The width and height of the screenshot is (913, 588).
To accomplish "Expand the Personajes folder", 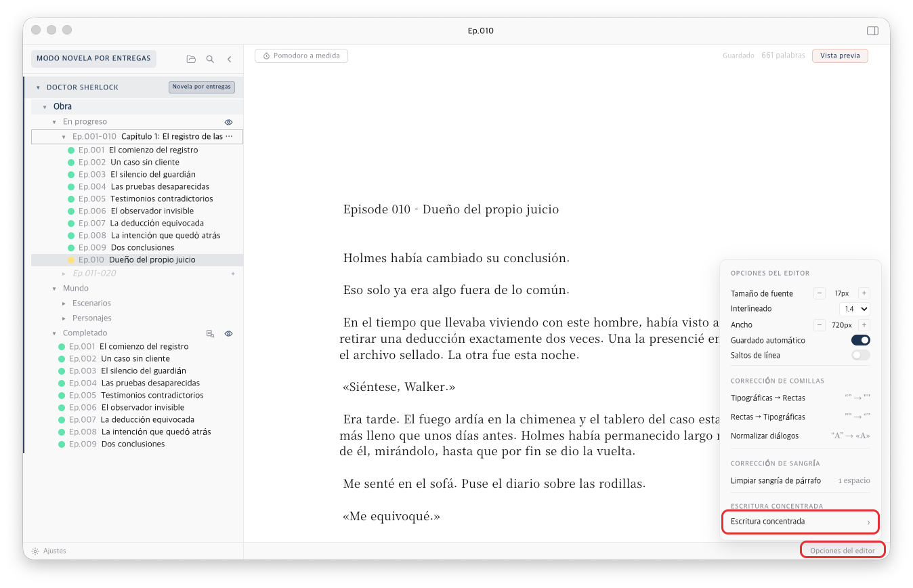I will (64, 318).
